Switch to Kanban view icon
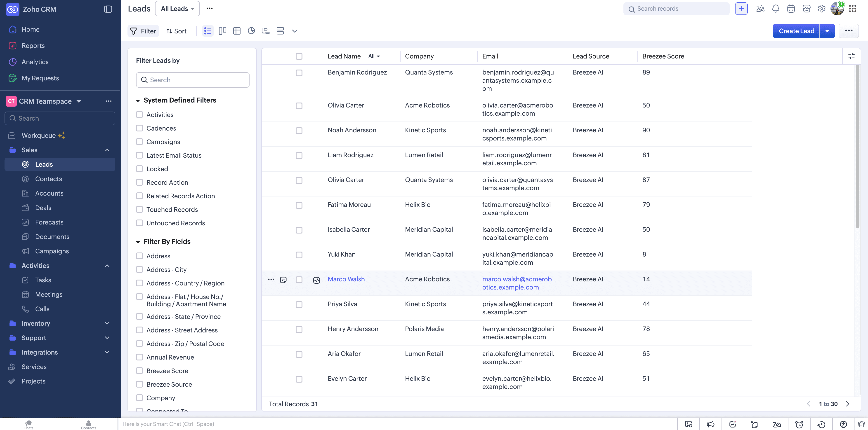 tap(222, 31)
